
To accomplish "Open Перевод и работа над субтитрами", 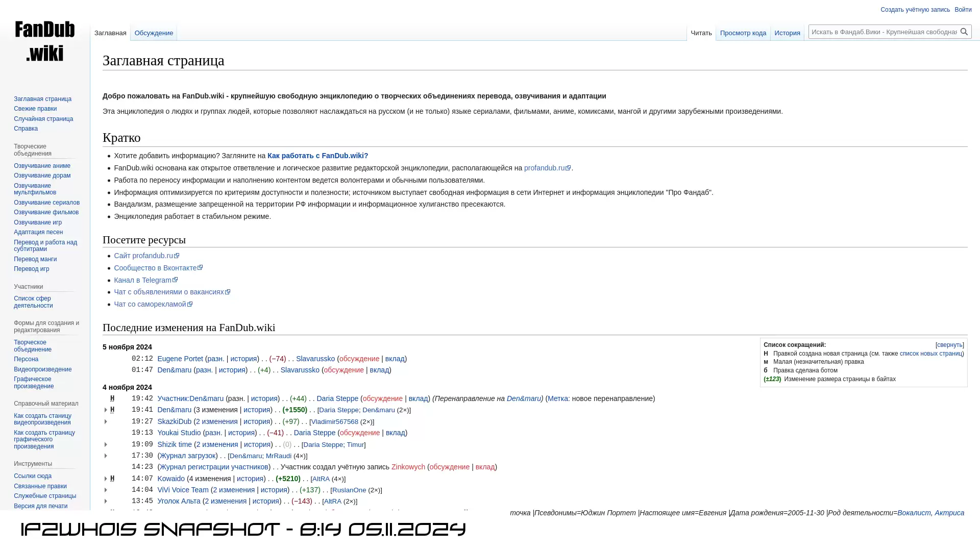I will (x=45, y=246).
